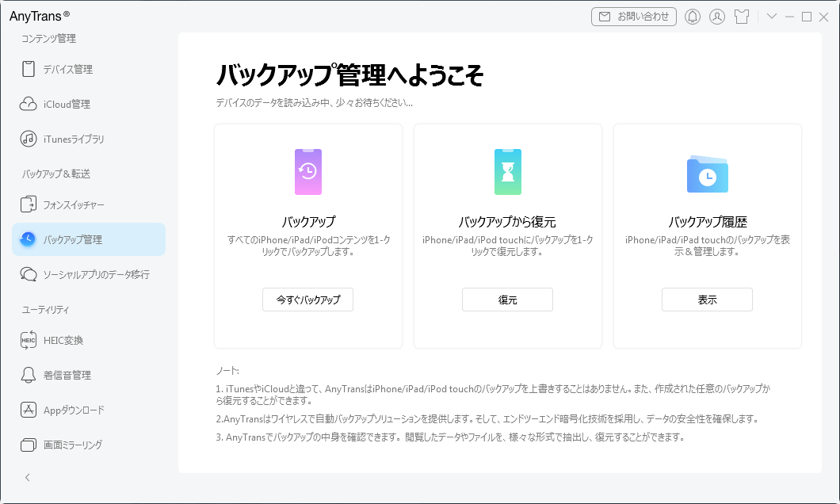Click the コンテンツ管理 section header
Image resolution: width=840 pixels, height=504 pixels.
point(49,38)
